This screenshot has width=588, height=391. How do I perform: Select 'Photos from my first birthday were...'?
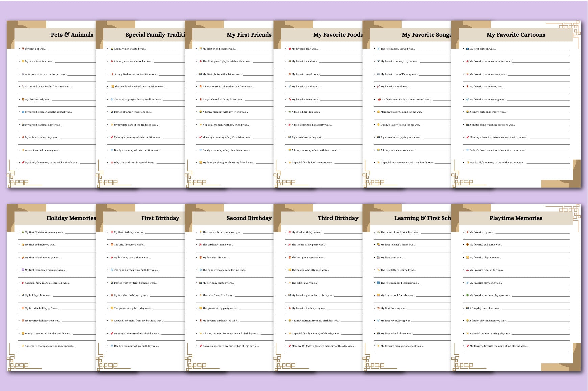(136, 283)
